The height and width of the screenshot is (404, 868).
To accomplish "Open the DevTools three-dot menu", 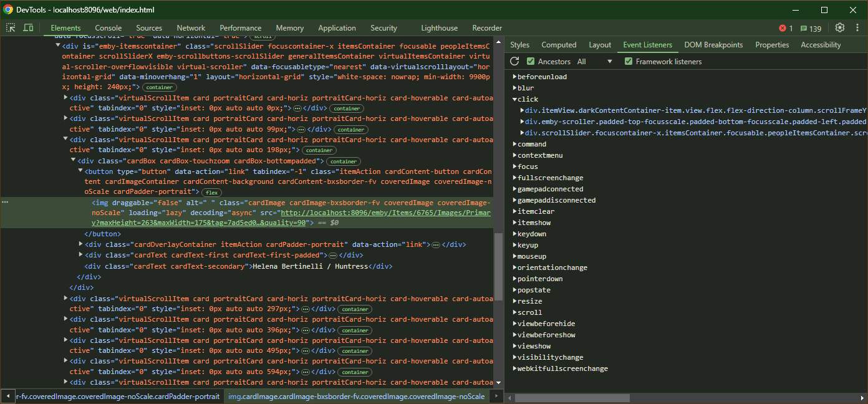I will pos(857,28).
